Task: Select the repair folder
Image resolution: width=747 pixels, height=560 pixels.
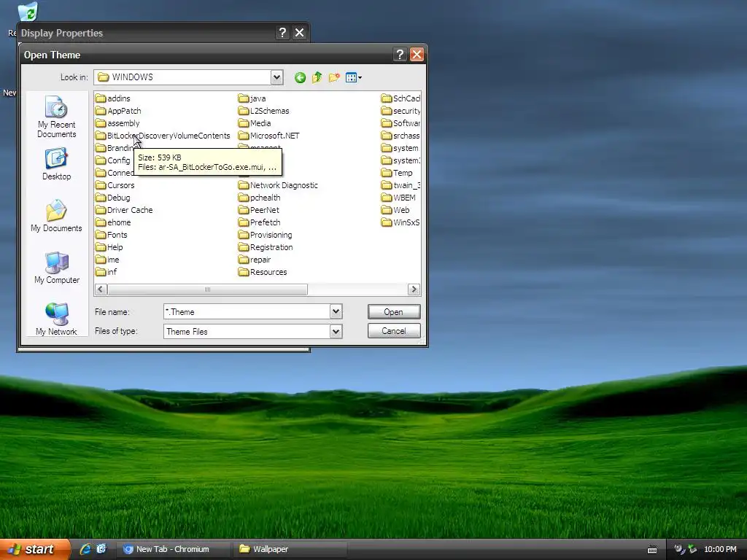Action: click(x=255, y=260)
